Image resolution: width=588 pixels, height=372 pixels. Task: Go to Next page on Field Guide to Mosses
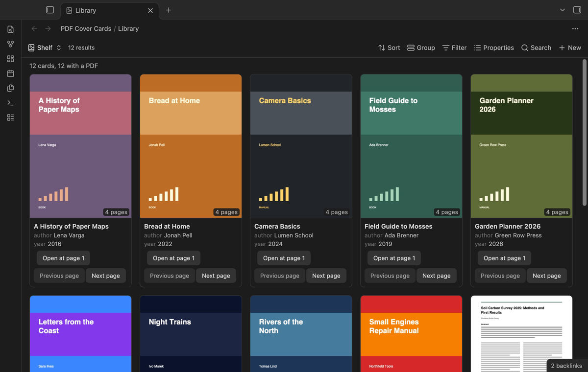point(437,276)
